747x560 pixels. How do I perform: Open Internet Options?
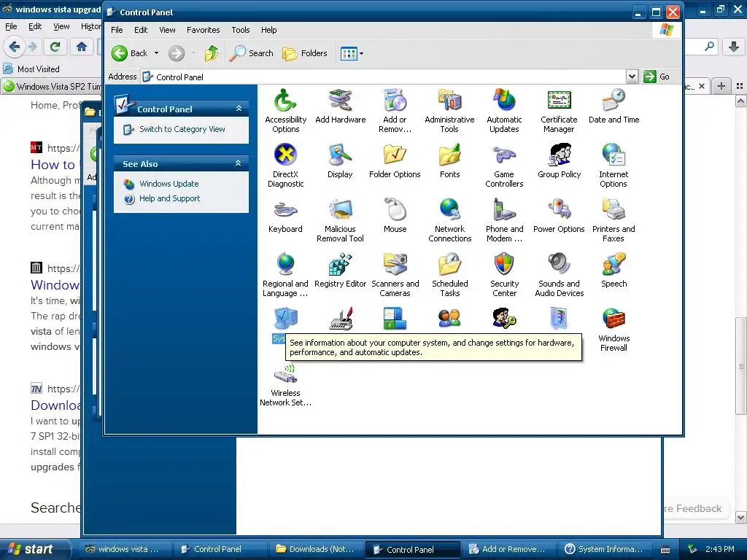[x=614, y=166]
